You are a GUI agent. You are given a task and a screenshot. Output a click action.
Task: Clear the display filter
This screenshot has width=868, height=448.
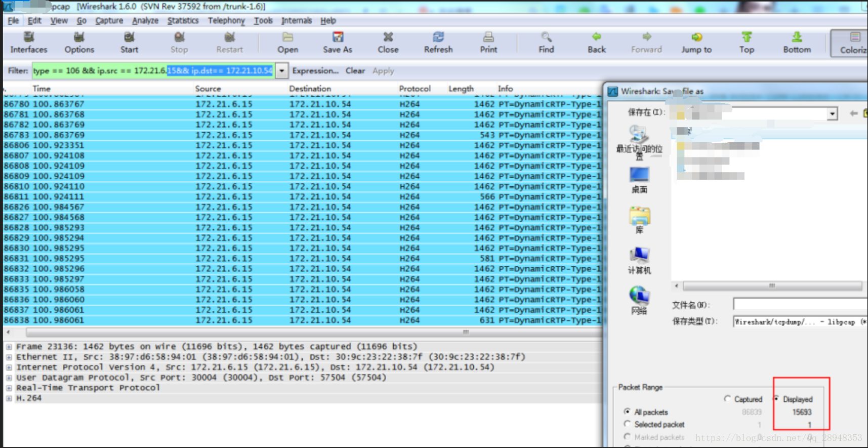tap(355, 70)
